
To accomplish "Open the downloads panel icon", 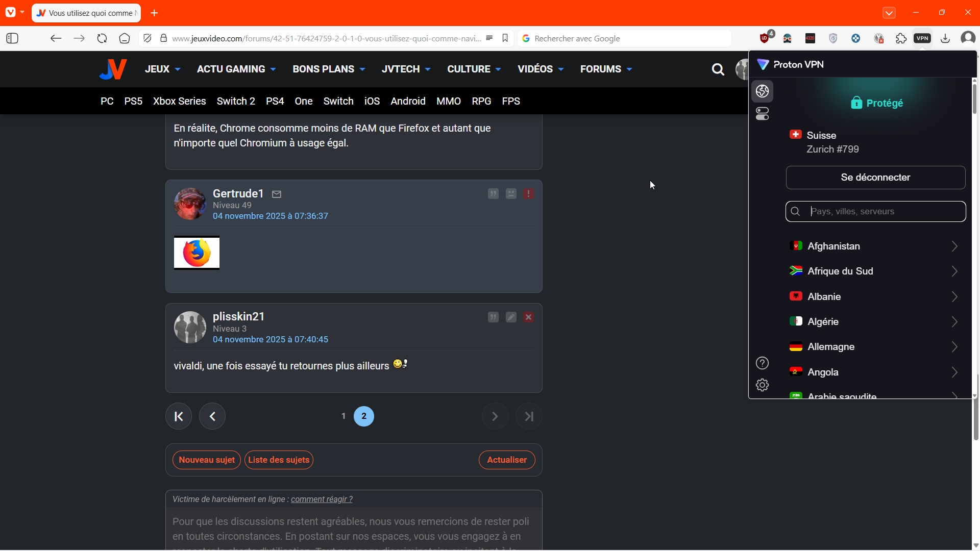I will [945, 38].
